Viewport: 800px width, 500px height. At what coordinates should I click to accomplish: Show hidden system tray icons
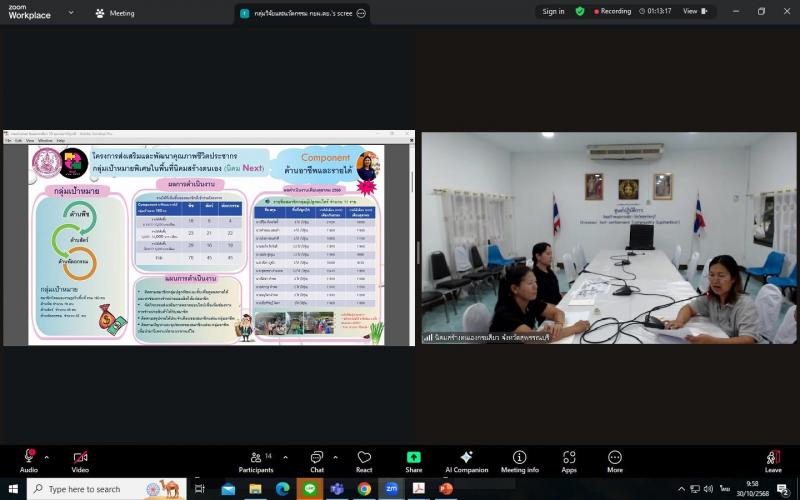click(681, 489)
